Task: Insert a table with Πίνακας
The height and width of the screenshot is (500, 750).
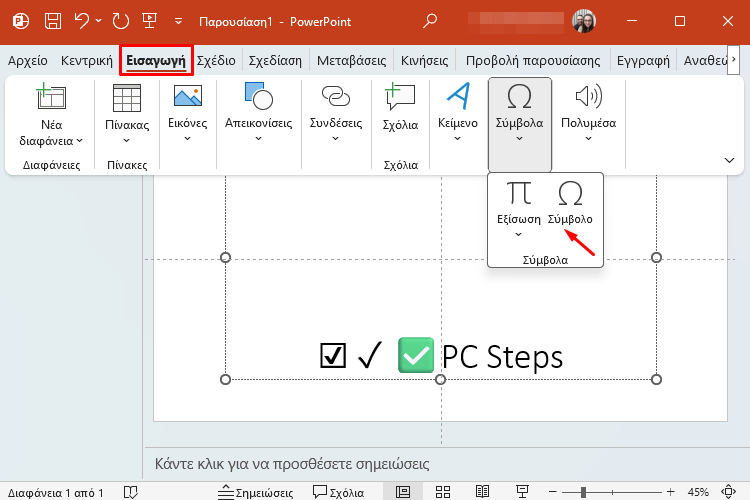Action: click(127, 114)
